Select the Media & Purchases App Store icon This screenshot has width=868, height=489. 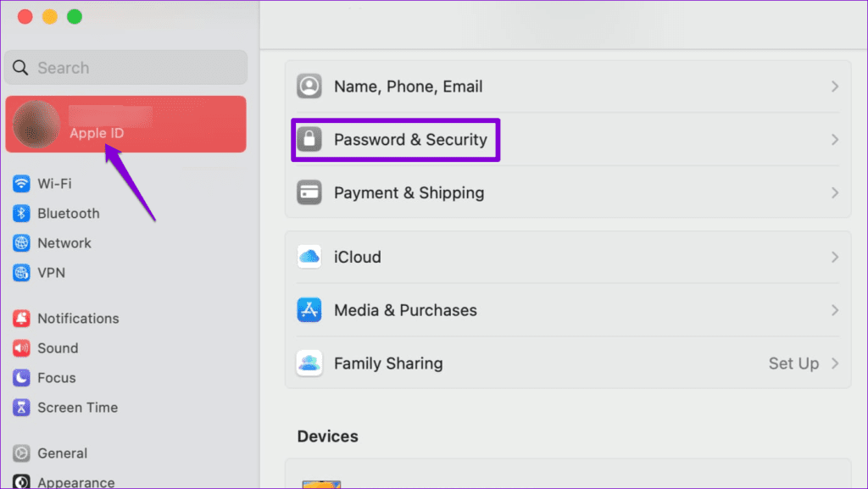309,309
